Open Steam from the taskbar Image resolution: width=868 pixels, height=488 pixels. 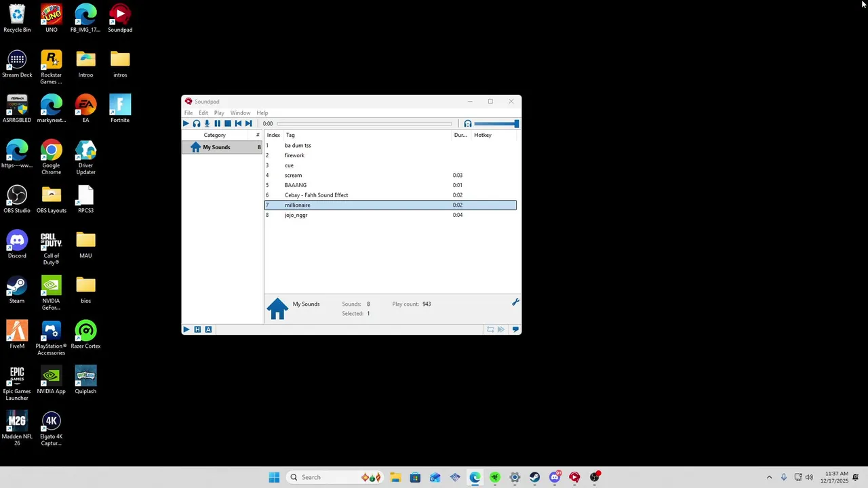pyautogui.click(x=534, y=477)
